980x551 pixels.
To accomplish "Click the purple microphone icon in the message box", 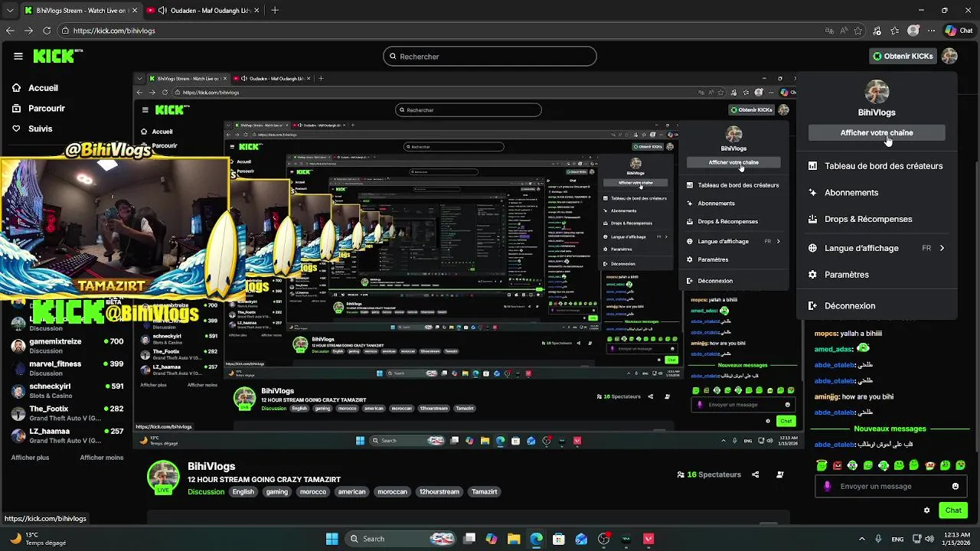I will click(827, 486).
